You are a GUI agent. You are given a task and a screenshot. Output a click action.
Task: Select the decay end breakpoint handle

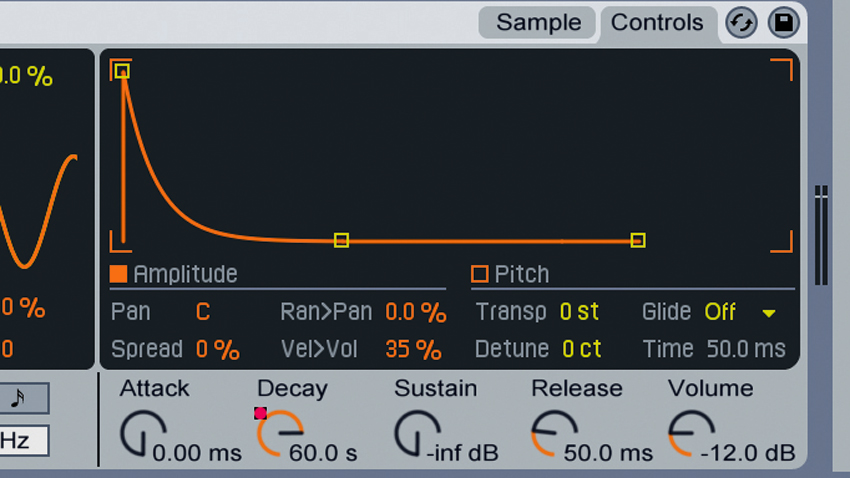coord(341,240)
